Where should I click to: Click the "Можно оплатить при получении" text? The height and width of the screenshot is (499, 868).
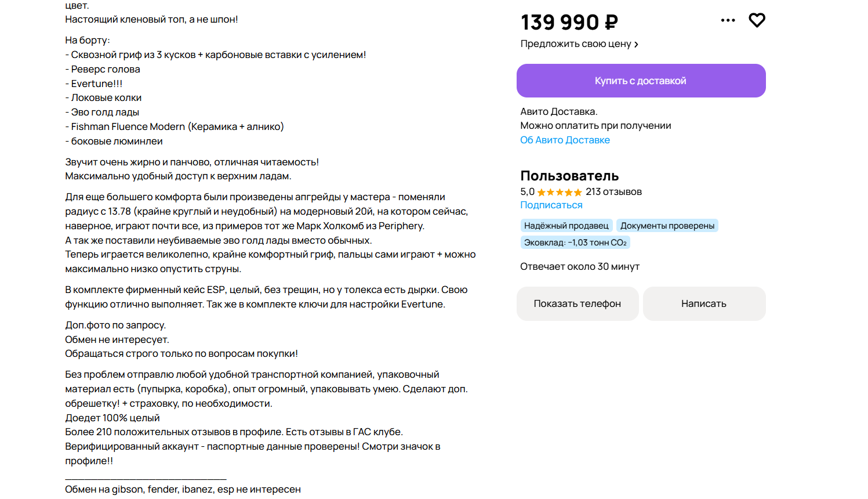[x=595, y=126]
